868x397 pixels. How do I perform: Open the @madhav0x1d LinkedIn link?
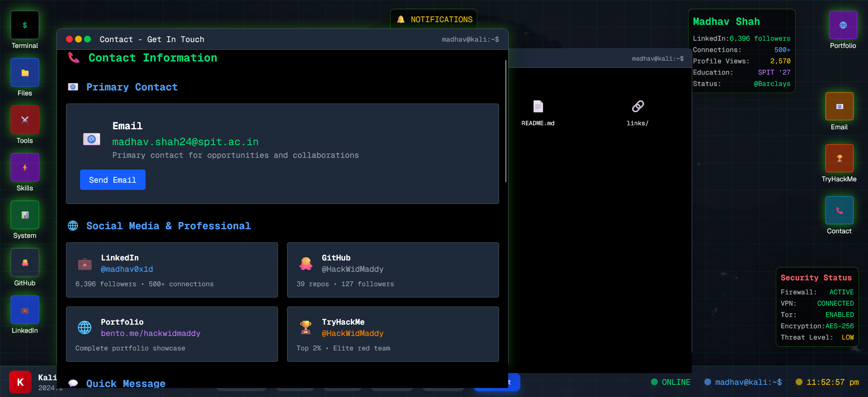[x=127, y=269]
